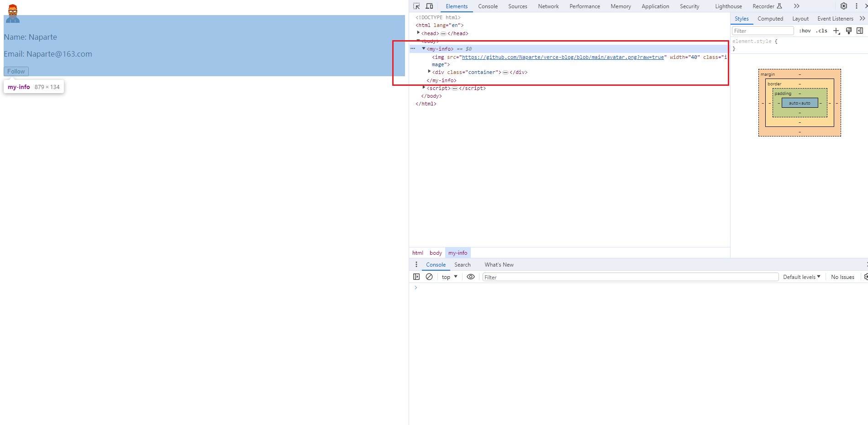Click the auto×auto content box

point(800,103)
